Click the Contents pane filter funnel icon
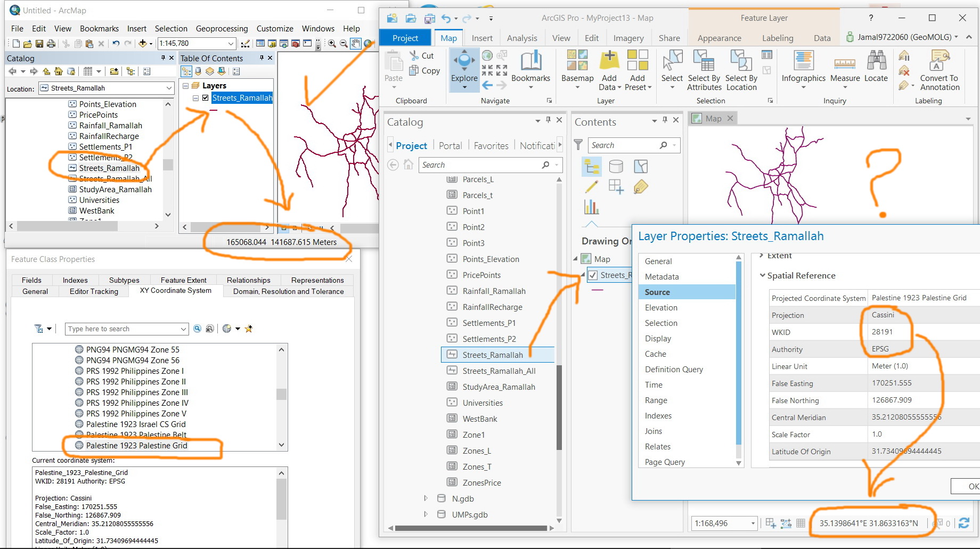 point(578,145)
